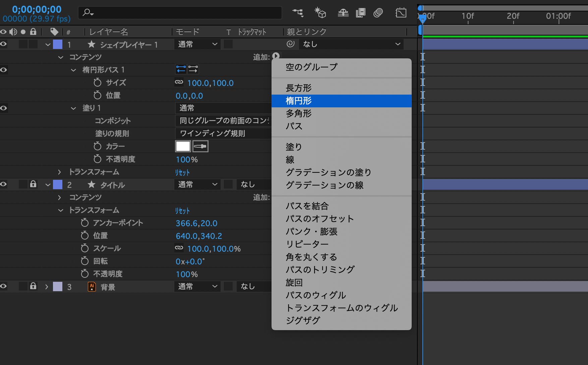Choose パスのトリミング menu item

tap(341, 270)
